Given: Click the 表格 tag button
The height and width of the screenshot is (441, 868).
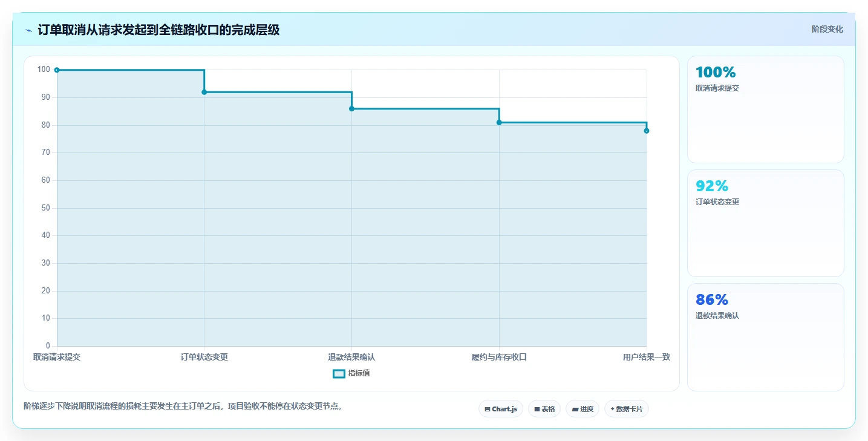Looking at the screenshot, I should 544,409.
